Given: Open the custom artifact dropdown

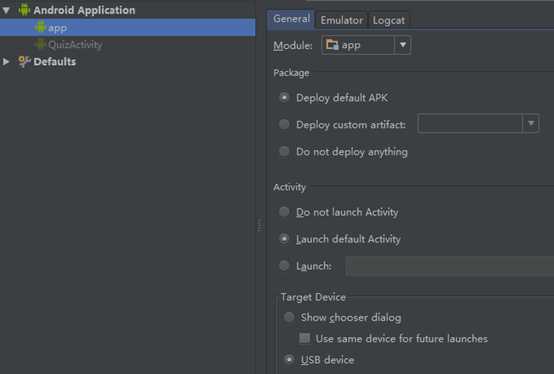Looking at the screenshot, I should (531, 124).
